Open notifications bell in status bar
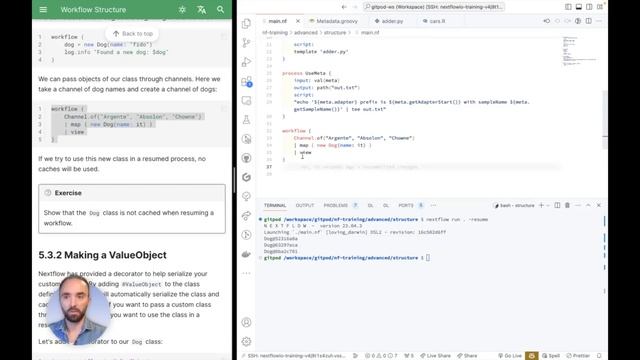The height and width of the screenshot is (360, 640). point(599,356)
